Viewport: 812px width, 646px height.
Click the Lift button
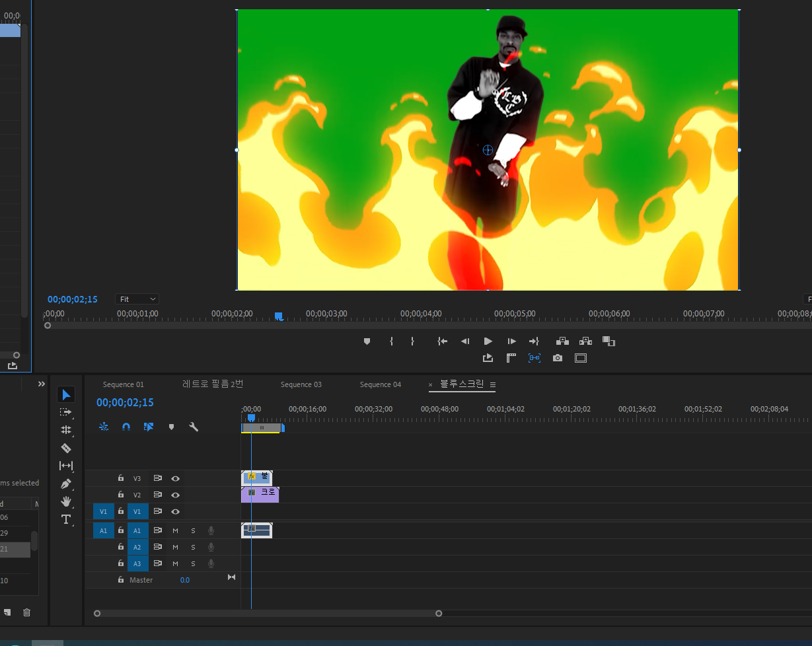click(562, 341)
